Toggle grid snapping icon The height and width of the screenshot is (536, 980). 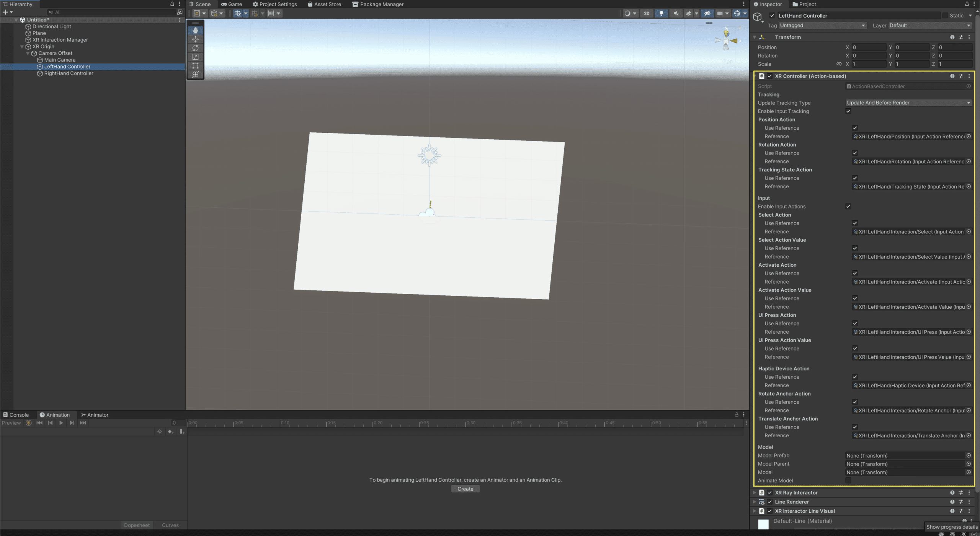click(255, 13)
